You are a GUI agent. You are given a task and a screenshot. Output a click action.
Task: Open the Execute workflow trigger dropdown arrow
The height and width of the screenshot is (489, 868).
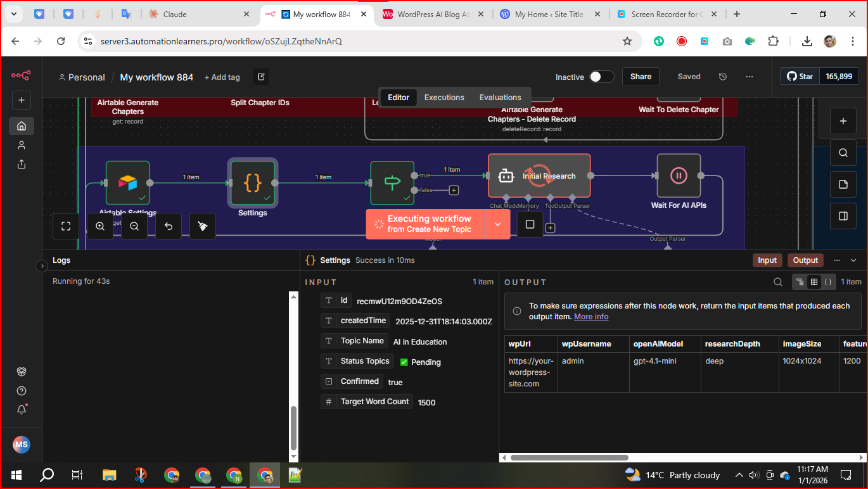coord(497,224)
